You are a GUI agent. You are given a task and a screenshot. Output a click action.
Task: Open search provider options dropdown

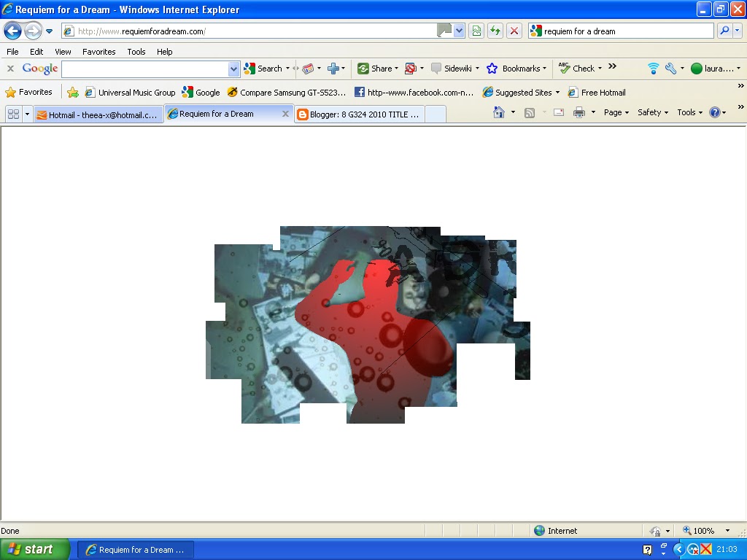coord(738,31)
